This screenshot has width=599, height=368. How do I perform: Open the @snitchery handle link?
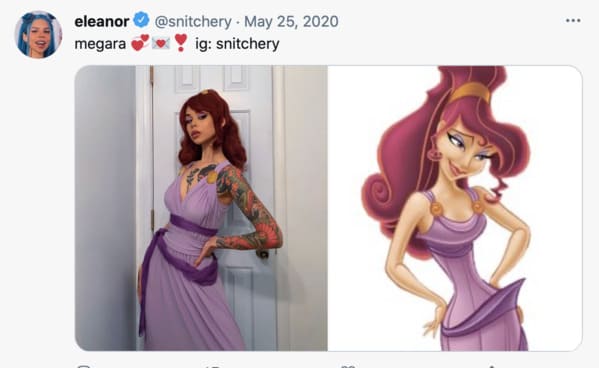tap(193, 21)
